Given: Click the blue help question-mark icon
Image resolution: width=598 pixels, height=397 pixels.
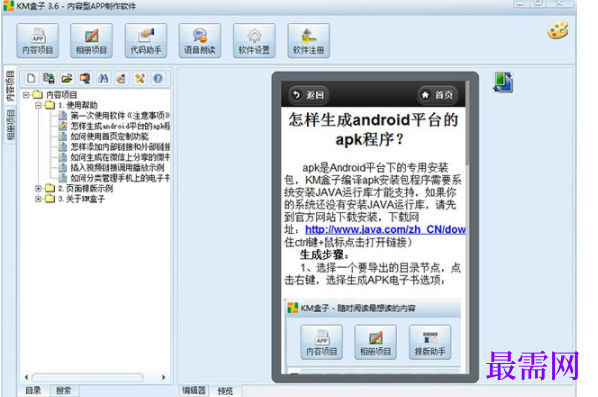Looking at the screenshot, I should pos(158,78).
